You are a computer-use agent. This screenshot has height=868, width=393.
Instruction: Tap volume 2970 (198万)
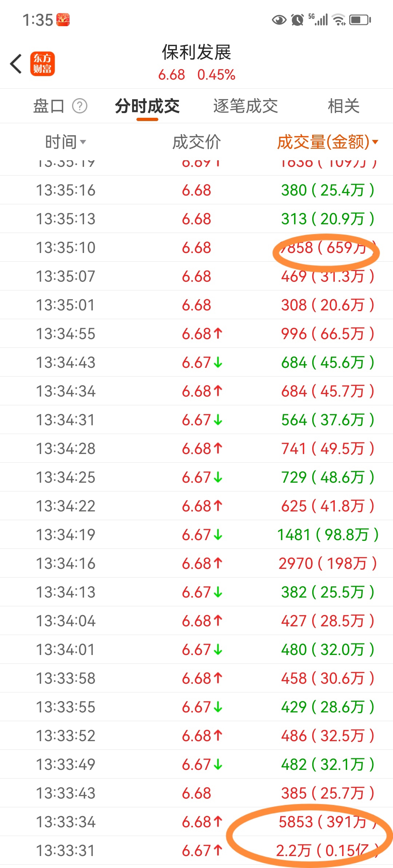(328, 563)
